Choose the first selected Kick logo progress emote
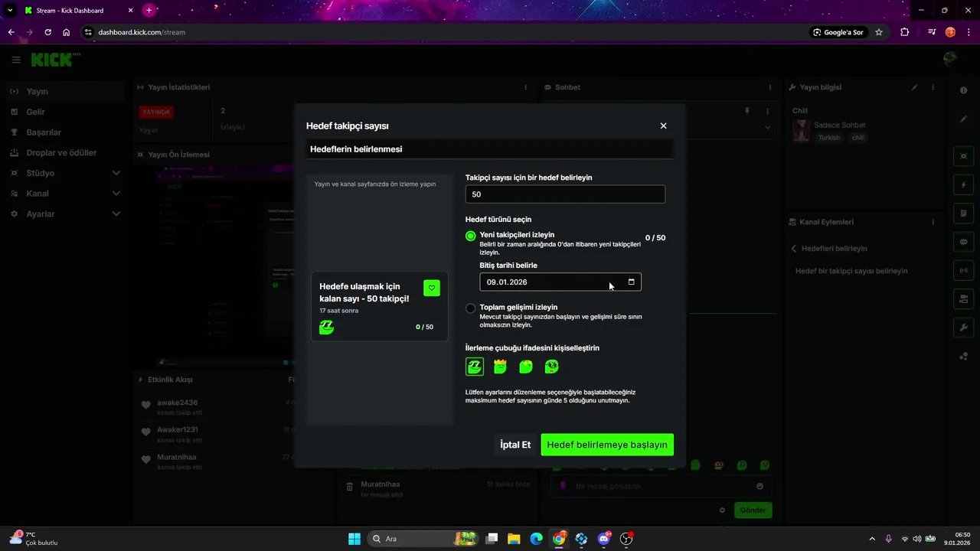Image resolution: width=980 pixels, height=551 pixels. pyautogui.click(x=475, y=367)
